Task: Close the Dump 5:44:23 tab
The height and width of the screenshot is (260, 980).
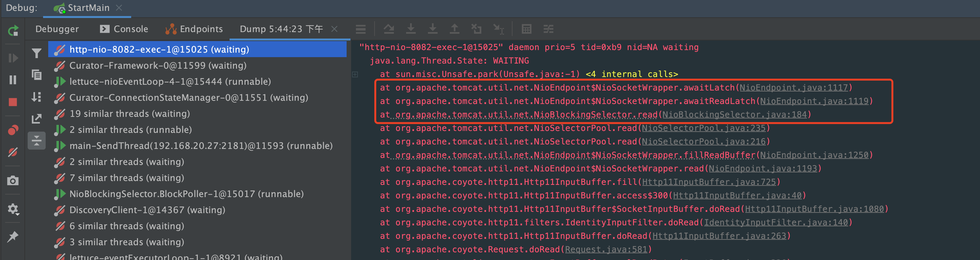Action: pyautogui.click(x=334, y=29)
